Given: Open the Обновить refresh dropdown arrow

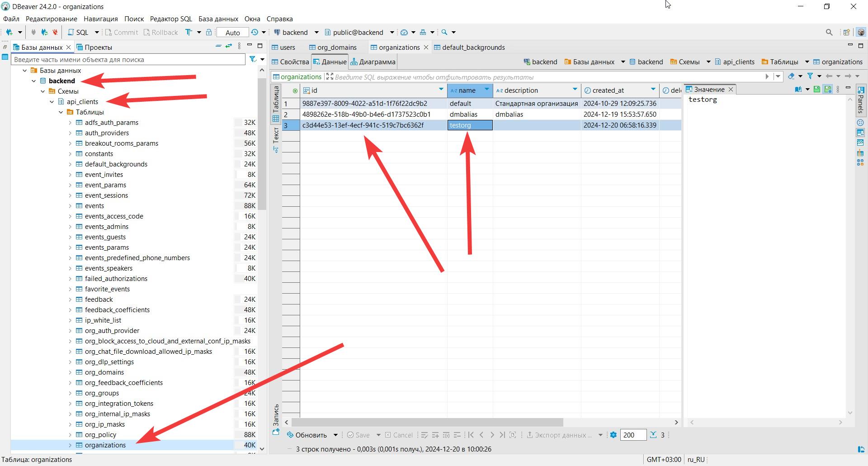Looking at the screenshot, I should pyautogui.click(x=335, y=435).
